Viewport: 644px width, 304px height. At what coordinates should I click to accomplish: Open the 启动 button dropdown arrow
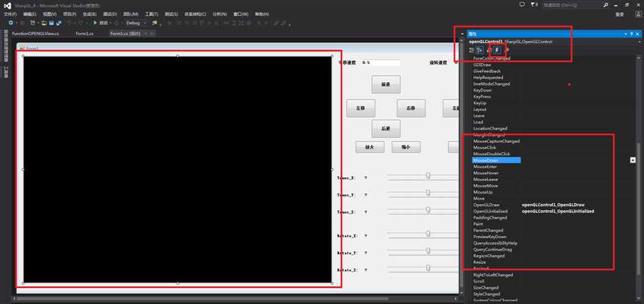[110, 23]
